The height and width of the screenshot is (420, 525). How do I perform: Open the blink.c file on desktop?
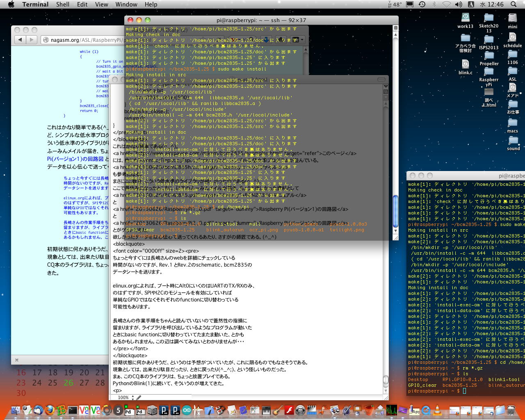465,65
